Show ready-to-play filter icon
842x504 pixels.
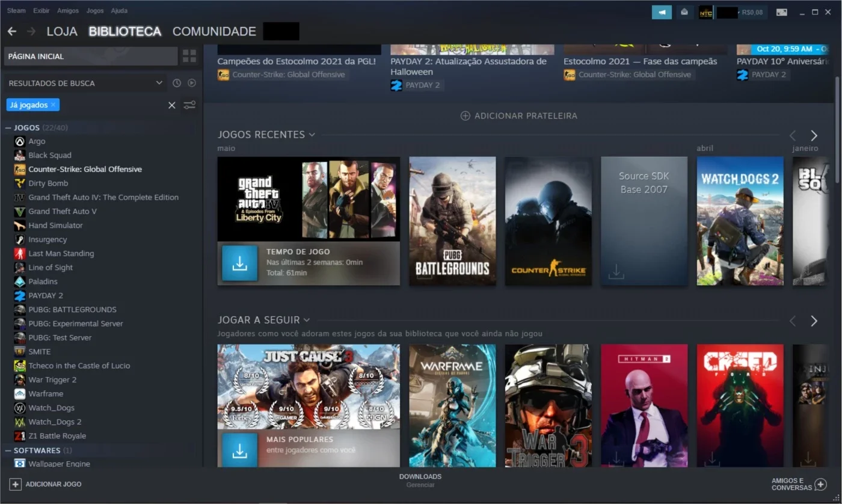[x=192, y=83]
